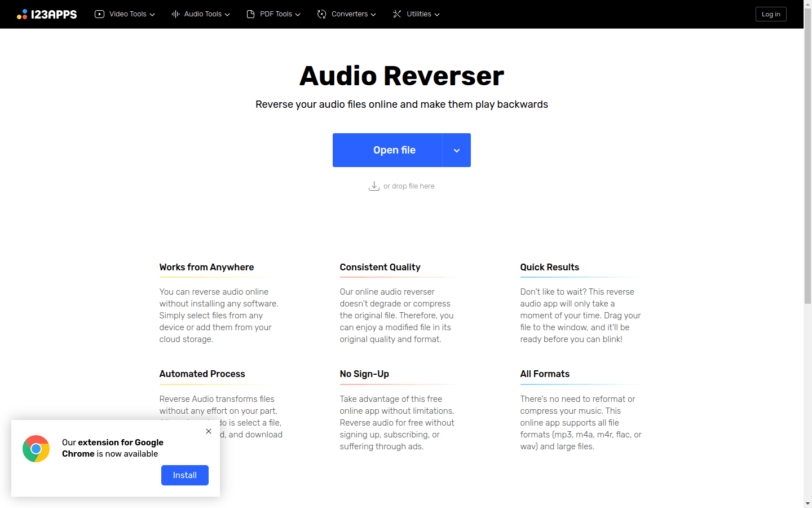Click the Utilities wrench icon

click(x=396, y=14)
